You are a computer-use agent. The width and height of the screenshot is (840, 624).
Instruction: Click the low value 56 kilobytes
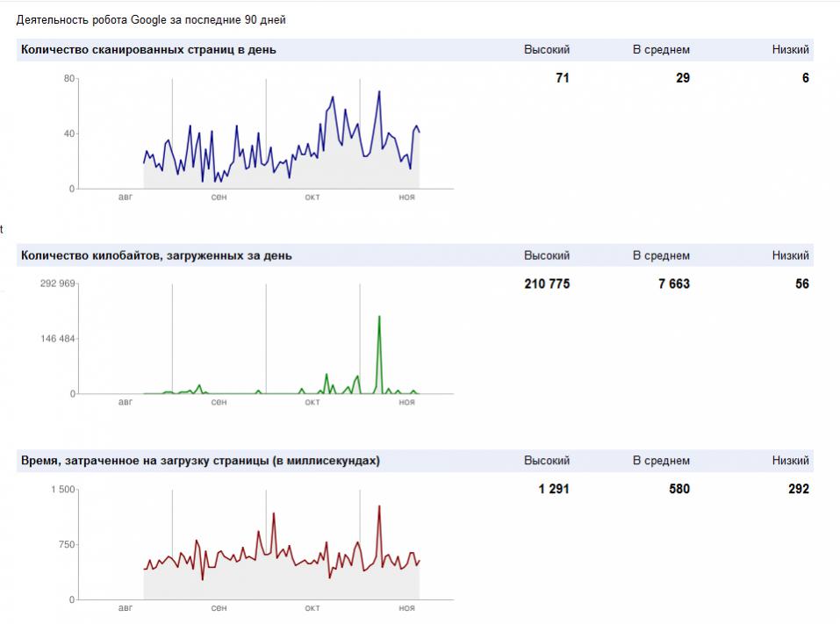tap(801, 283)
